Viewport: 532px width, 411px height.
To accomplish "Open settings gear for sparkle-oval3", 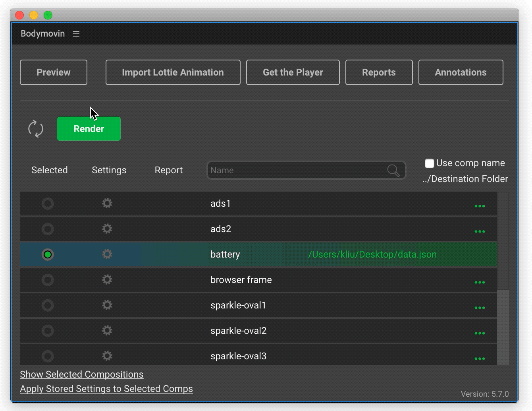I will 107,356.
